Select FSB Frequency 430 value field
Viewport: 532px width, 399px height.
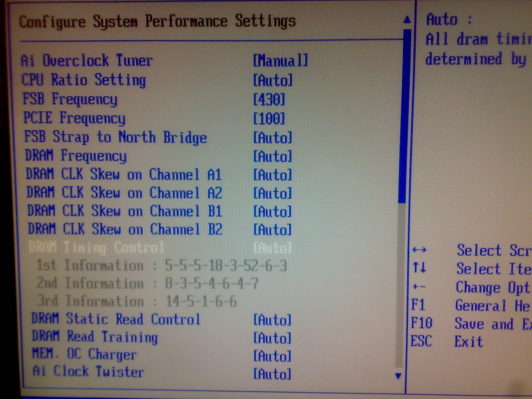(269, 99)
